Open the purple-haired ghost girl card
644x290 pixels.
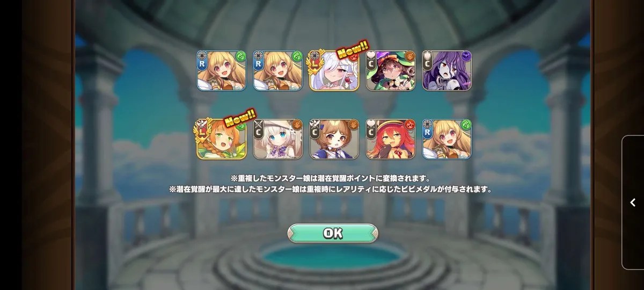coord(447,70)
